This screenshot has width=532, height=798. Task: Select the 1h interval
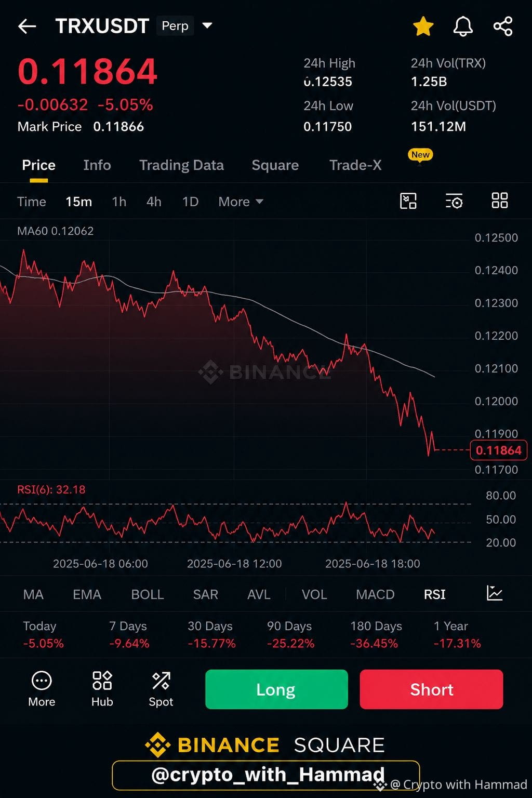click(x=119, y=202)
